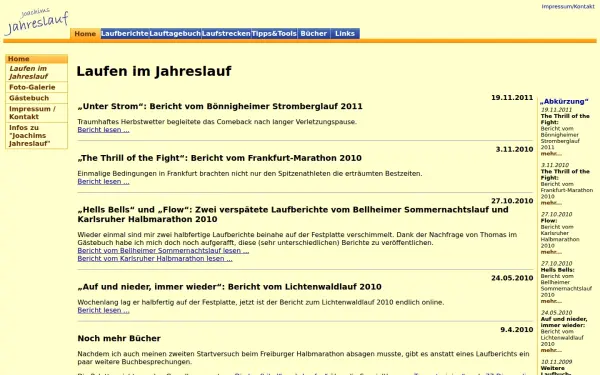Click the 19.11.2011 date in main column
600x375 pixels.
click(x=512, y=98)
